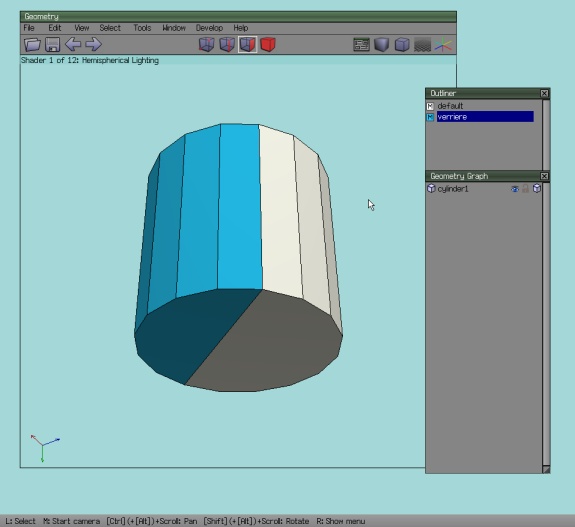The image size is (575, 527).
Task: Open the preferences panel toolbar icon
Action: (361, 45)
